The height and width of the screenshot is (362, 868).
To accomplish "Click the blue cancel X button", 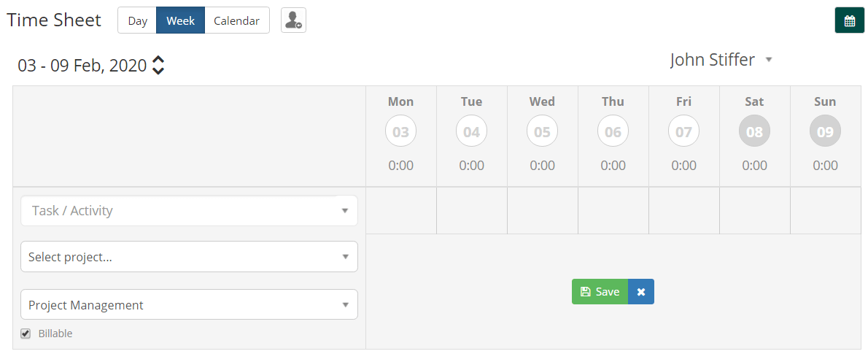I will tap(641, 292).
